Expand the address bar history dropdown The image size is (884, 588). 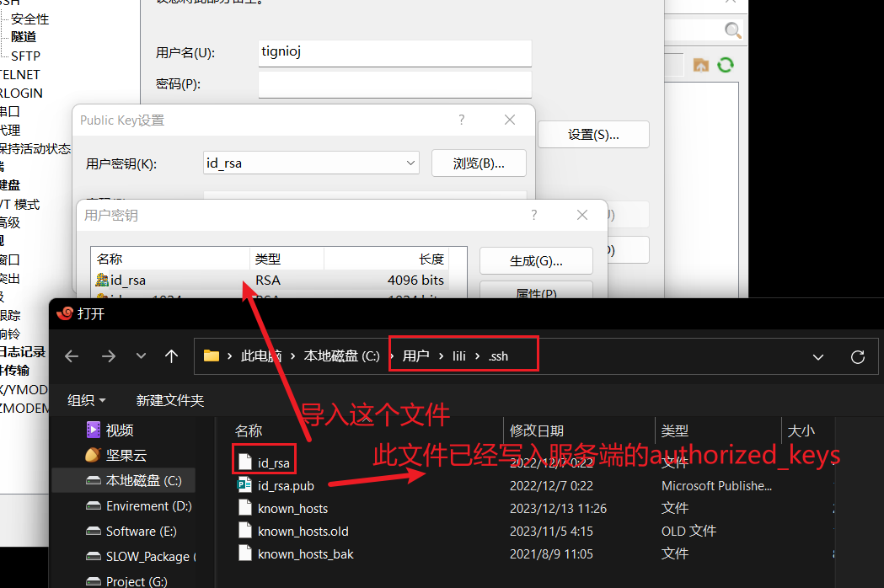pos(817,356)
